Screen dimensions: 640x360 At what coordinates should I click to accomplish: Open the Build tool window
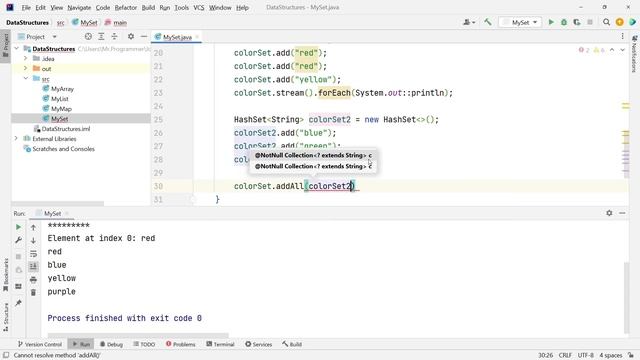click(x=292, y=344)
